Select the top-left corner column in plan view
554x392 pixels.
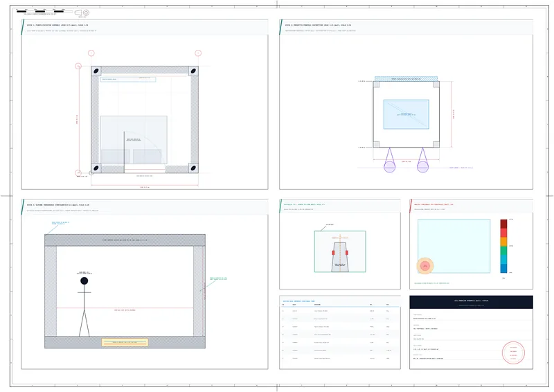click(96, 71)
